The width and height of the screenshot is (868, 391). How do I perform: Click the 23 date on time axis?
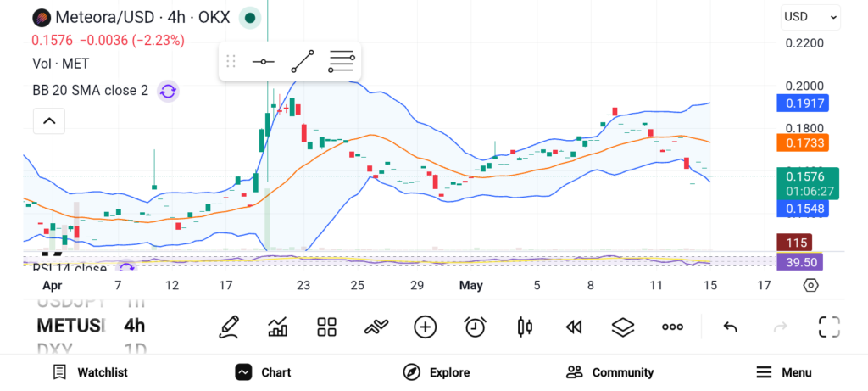coord(303,286)
